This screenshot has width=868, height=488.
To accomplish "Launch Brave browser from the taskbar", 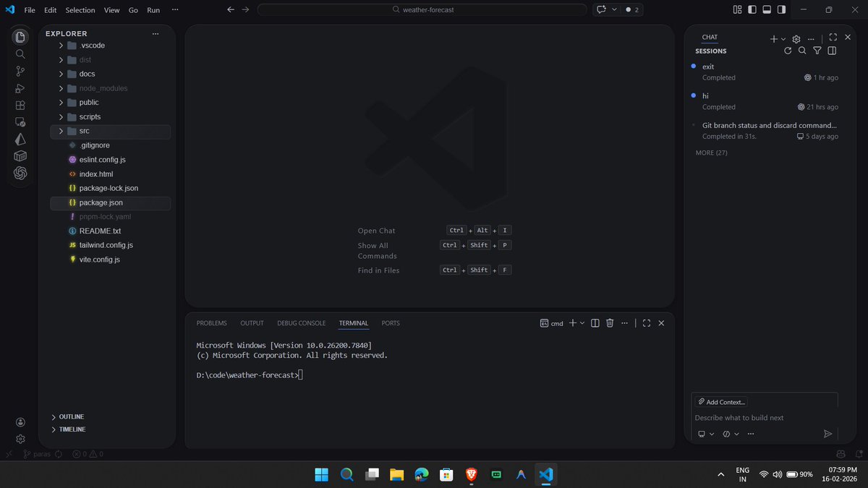I will click(x=472, y=475).
